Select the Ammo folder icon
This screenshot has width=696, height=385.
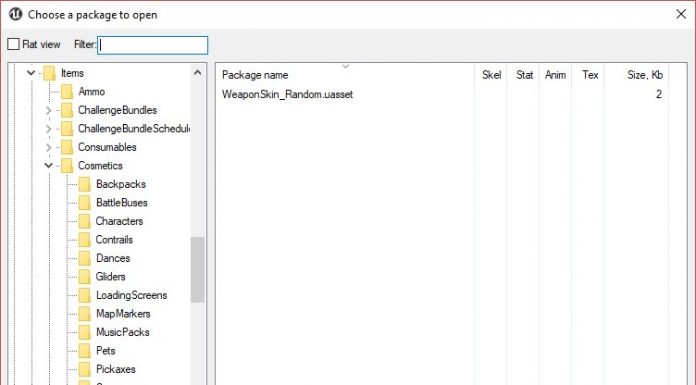pos(67,91)
